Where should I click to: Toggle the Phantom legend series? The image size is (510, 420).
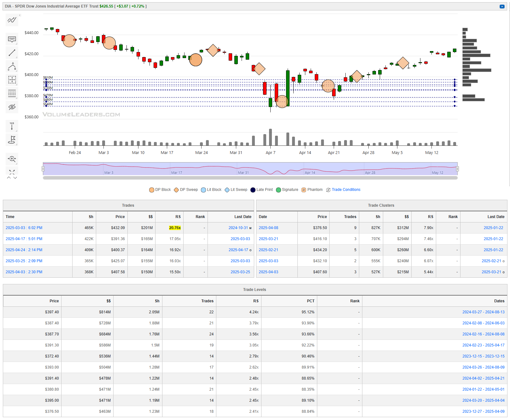(312, 190)
